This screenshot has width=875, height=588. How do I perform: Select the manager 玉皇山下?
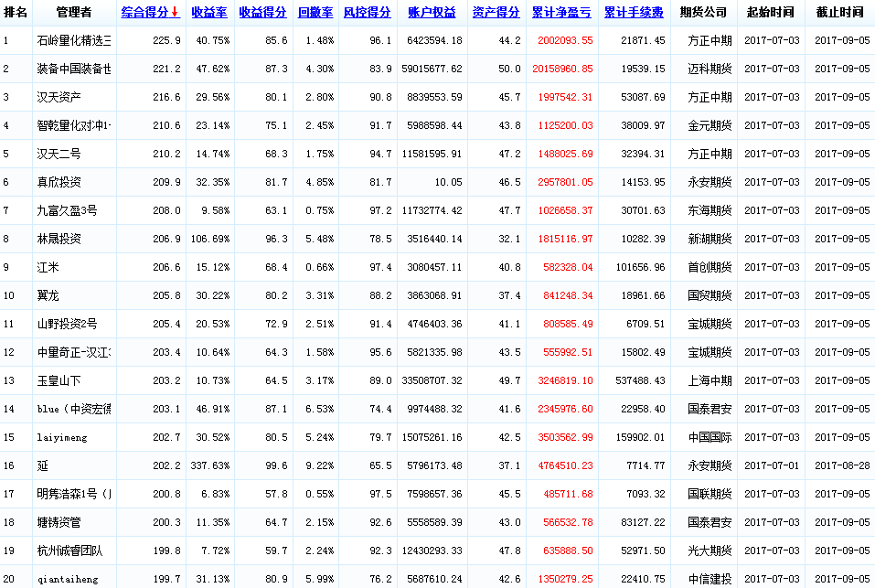(x=59, y=380)
